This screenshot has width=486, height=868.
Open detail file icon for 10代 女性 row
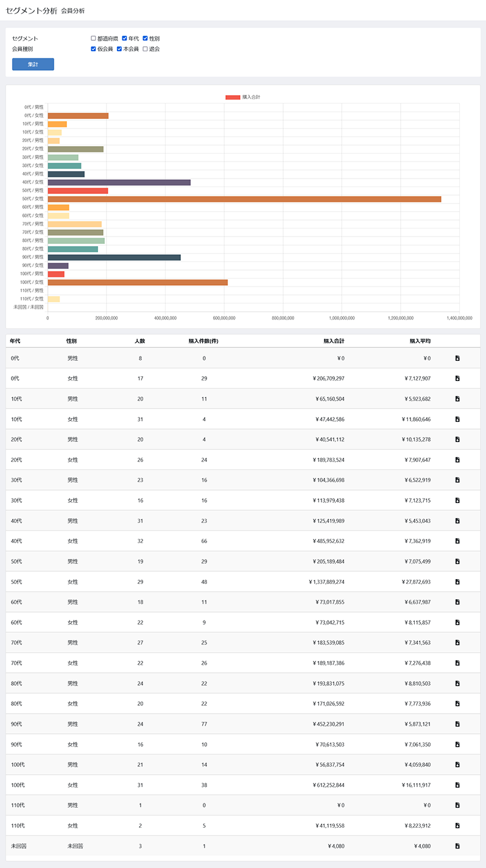pos(457,419)
